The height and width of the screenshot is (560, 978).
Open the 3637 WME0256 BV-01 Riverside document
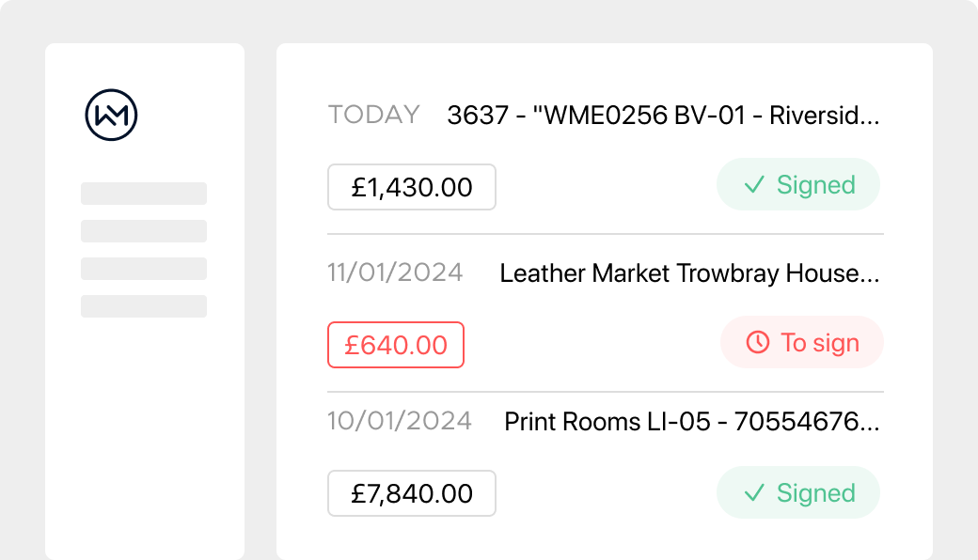(x=663, y=116)
